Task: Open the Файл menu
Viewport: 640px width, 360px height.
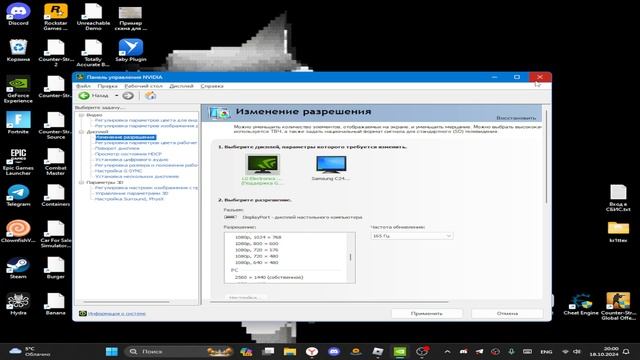Action: click(x=83, y=86)
